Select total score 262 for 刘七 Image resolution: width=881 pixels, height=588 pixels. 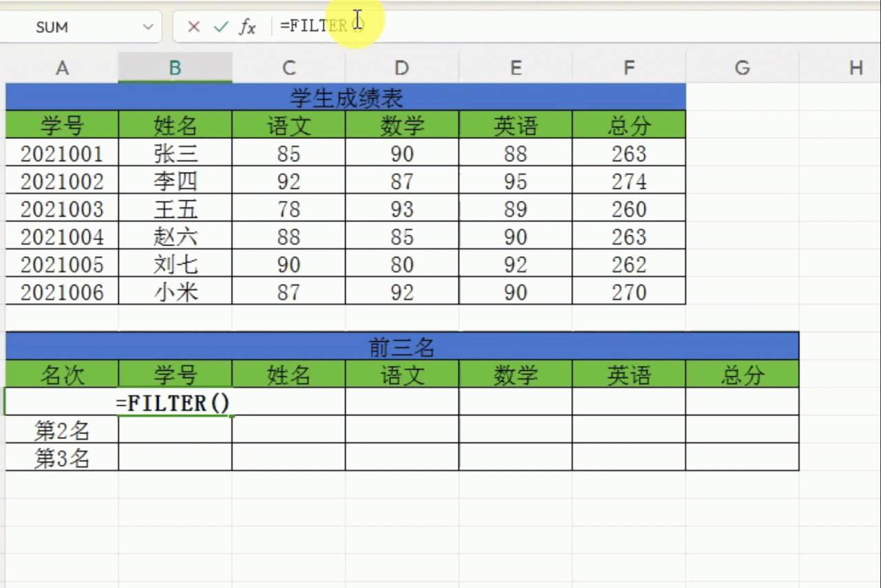(629, 263)
